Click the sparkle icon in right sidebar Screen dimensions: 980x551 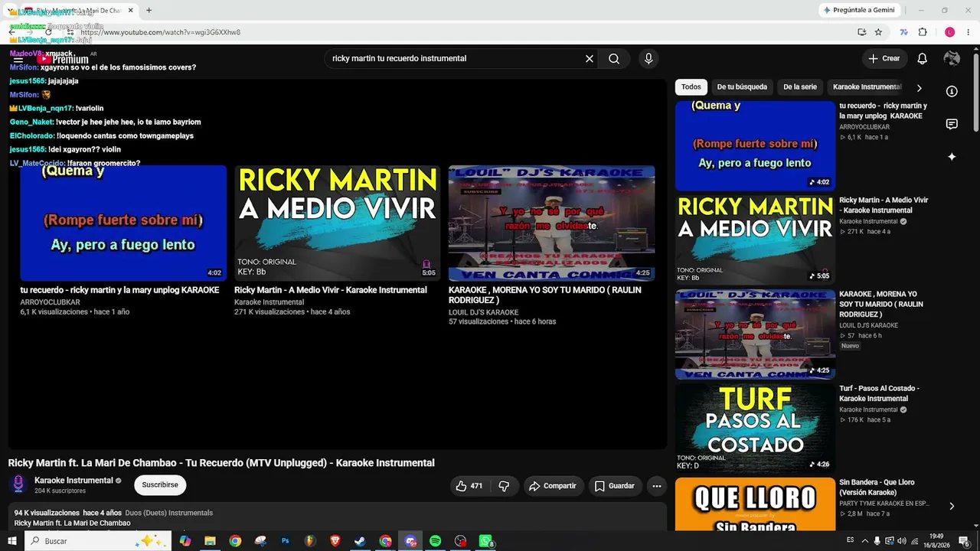click(x=952, y=157)
